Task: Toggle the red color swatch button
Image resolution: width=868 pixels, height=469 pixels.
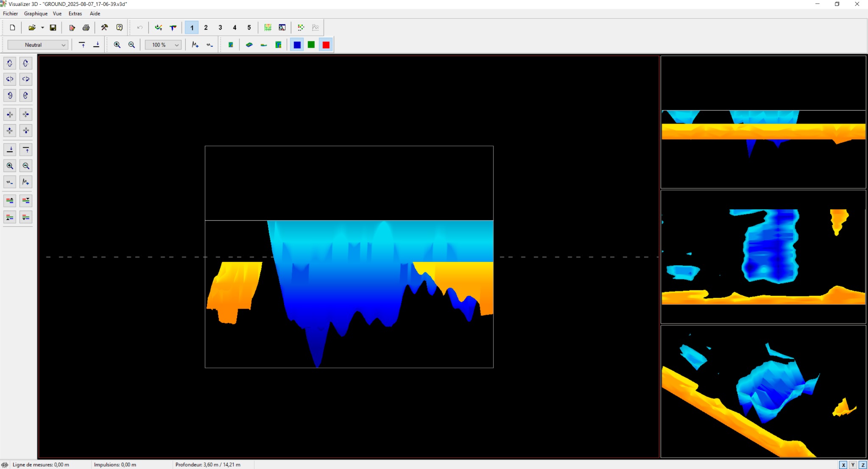Action: [326, 44]
